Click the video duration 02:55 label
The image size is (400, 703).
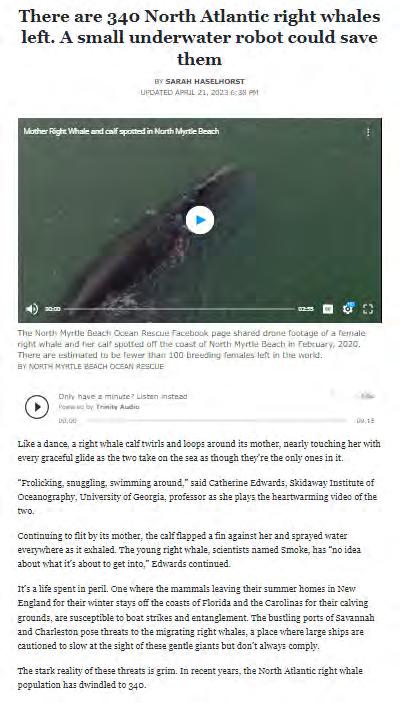306,309
